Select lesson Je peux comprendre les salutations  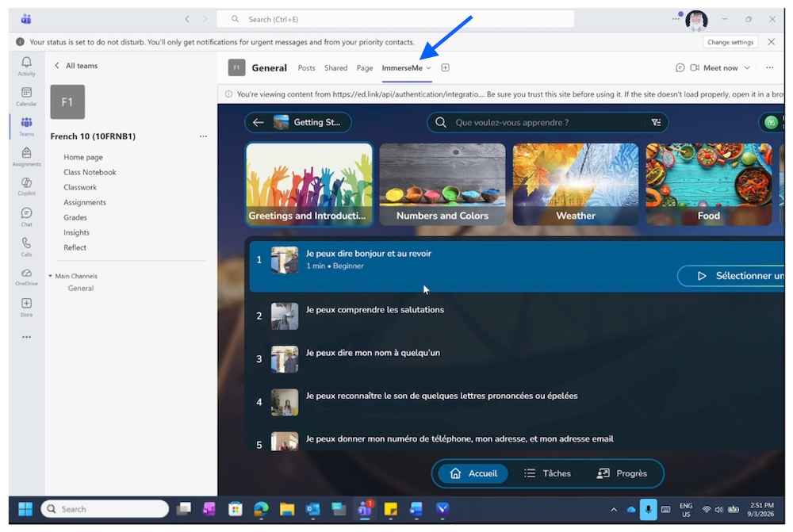(x=516, y=316)
